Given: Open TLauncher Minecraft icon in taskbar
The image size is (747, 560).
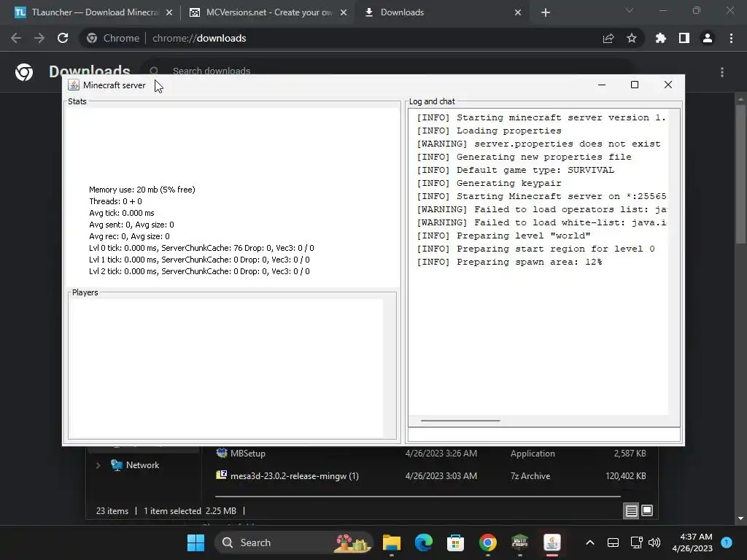Looking at the screenshot, I should pos(519,542).
